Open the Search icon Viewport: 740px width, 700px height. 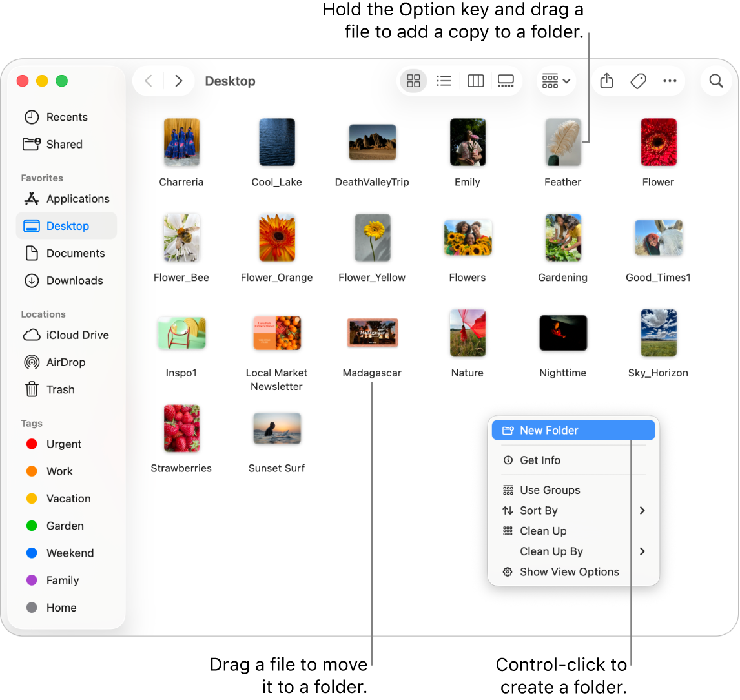[x=715, y=81]
